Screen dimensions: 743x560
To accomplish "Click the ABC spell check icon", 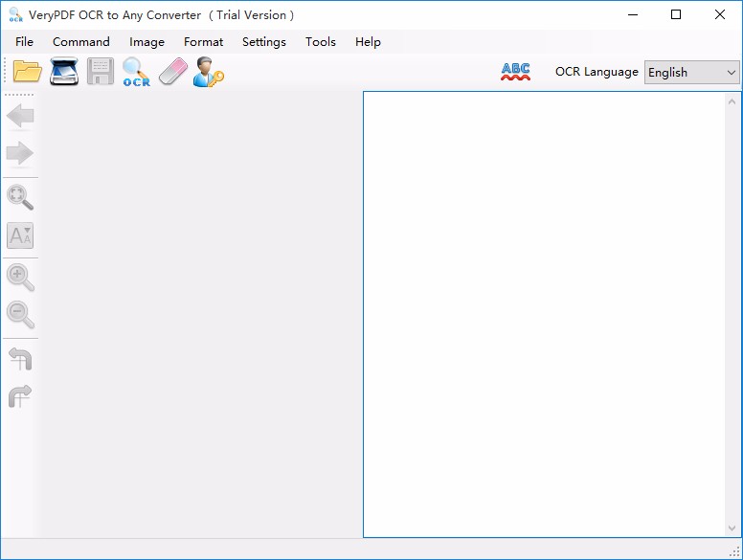I will (515, 72).
